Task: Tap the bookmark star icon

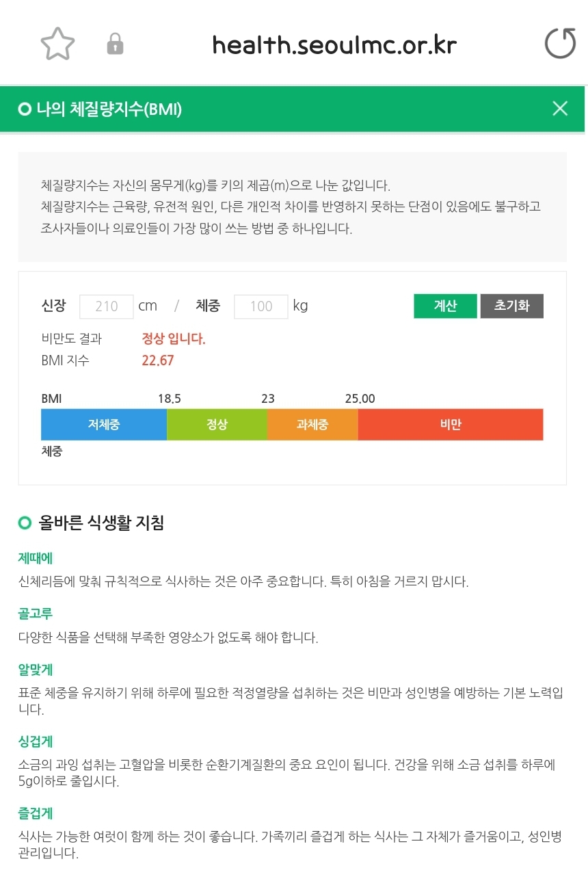Action: tap(57, 44)
